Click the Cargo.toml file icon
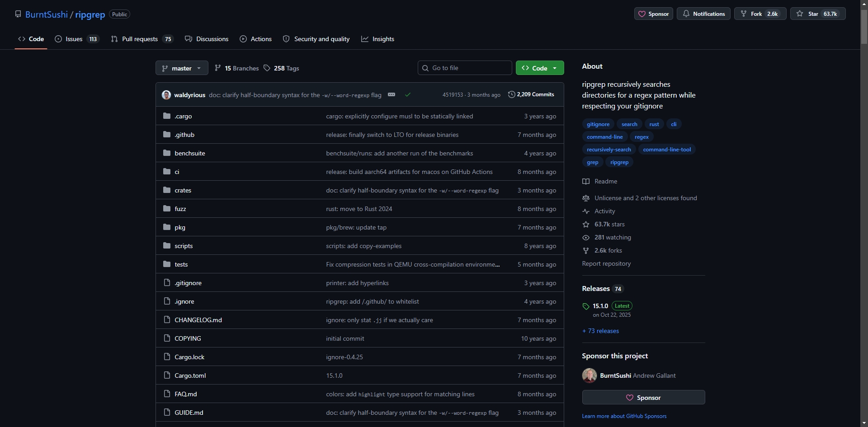The width and height of the screenshot is (868, 427). click(167, 375)
